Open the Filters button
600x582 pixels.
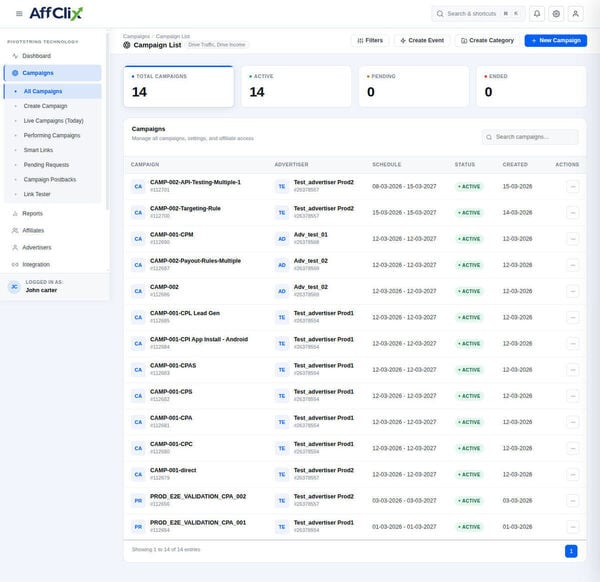click(370, 41)
